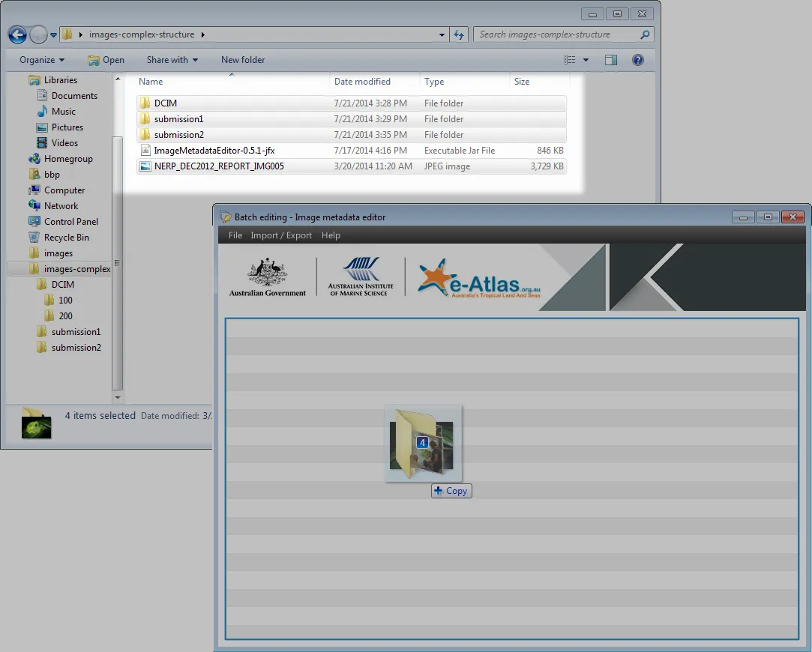Click the e-Atlas logo

tap(479, 278)
